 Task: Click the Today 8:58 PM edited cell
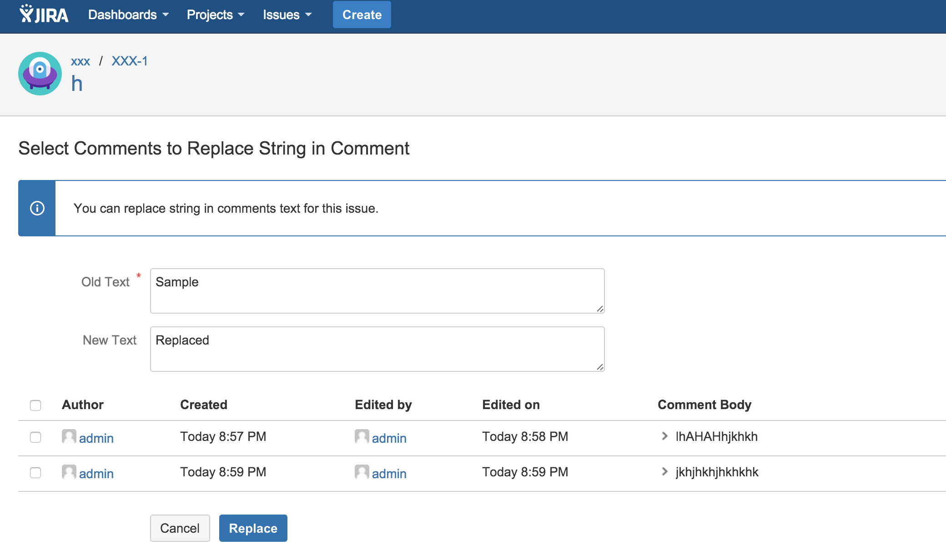pyautogui.click(x=525, y=436)
